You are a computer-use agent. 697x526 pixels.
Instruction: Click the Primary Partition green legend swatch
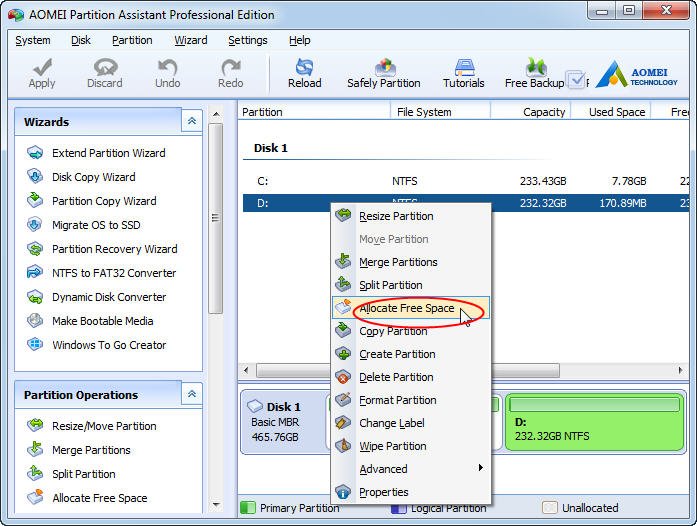click(248, 508)
